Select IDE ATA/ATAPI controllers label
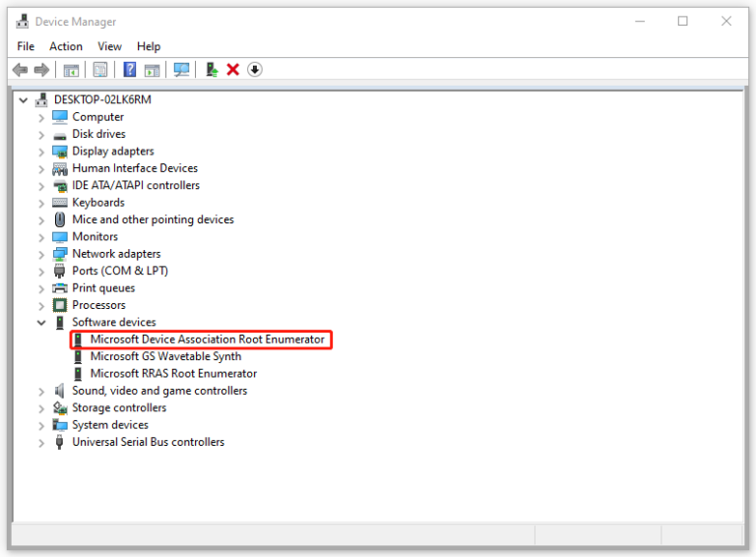The image size is (756, 557). click(x=136, y=186)
